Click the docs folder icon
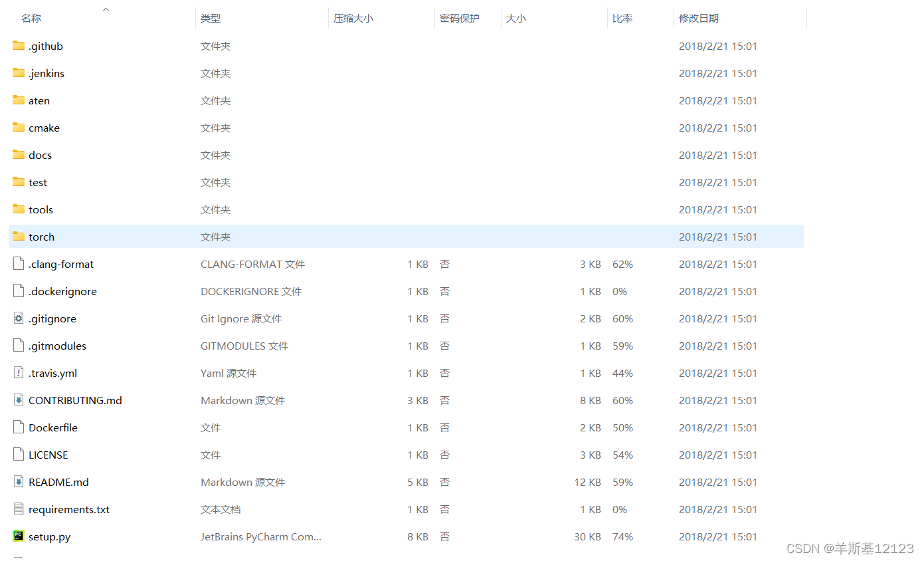Viewport: 924px width, 561px height. (x=19, y=155)
